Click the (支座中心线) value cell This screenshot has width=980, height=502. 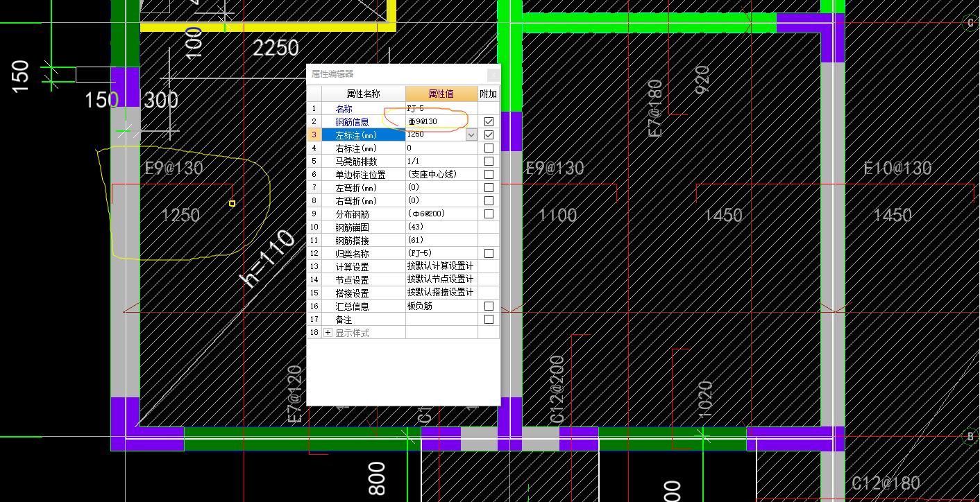(441, 174)
